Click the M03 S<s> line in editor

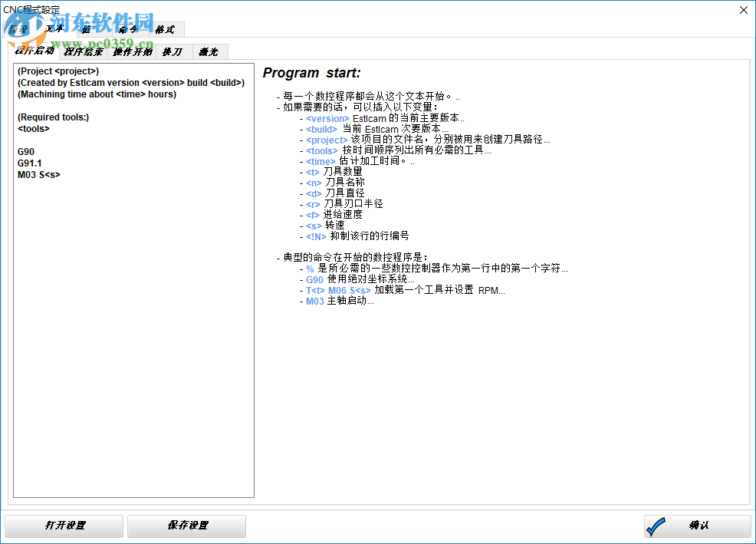(39, 175)
